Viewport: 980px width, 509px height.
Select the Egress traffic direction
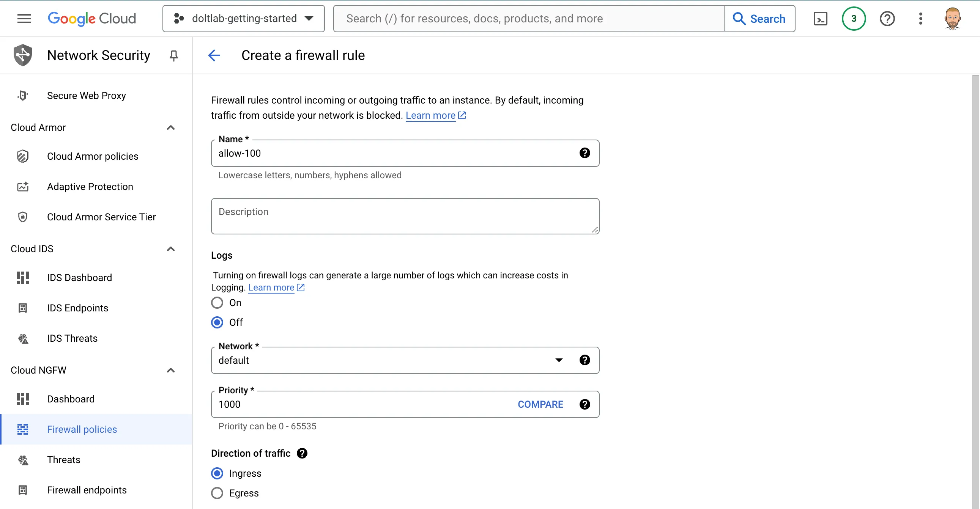click(x=217, y=493)
